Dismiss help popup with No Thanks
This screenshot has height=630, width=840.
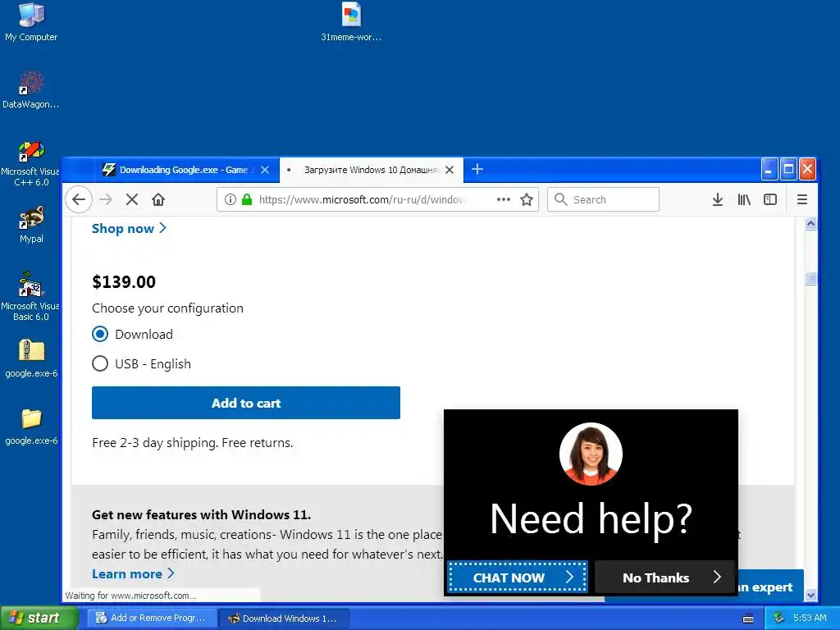coord(664,577)
